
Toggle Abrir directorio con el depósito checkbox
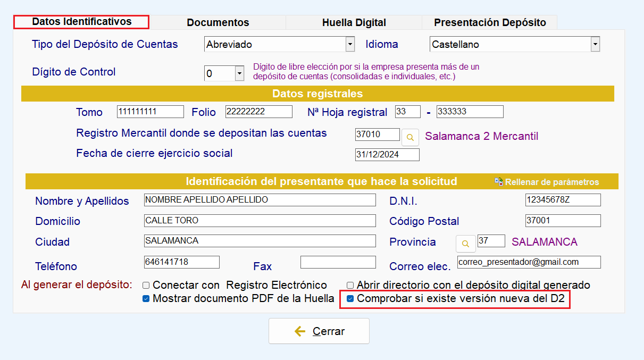pyautogui.click(x=350, y=286)
